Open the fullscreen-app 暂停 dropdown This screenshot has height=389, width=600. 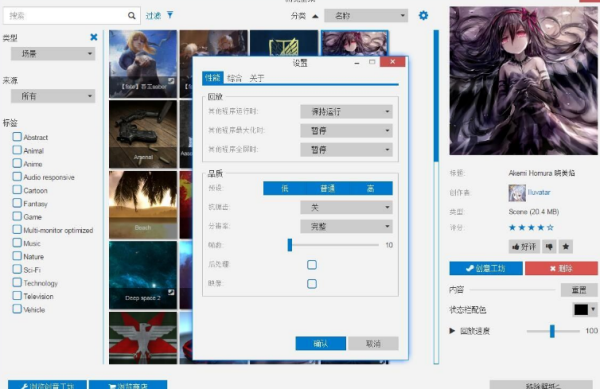[x=346, y=150]
